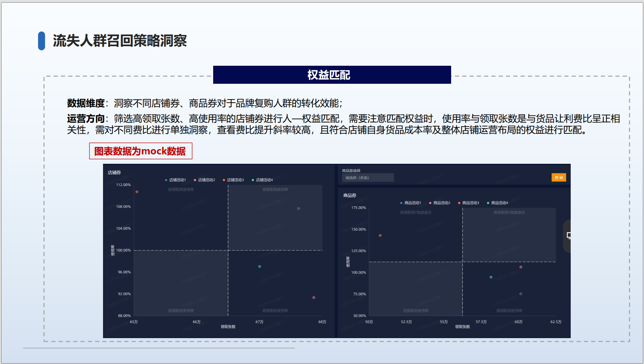Click the 112.00% value on 店铺券 axis
Screen dimensions: 644x364
(x=123, y=185)
